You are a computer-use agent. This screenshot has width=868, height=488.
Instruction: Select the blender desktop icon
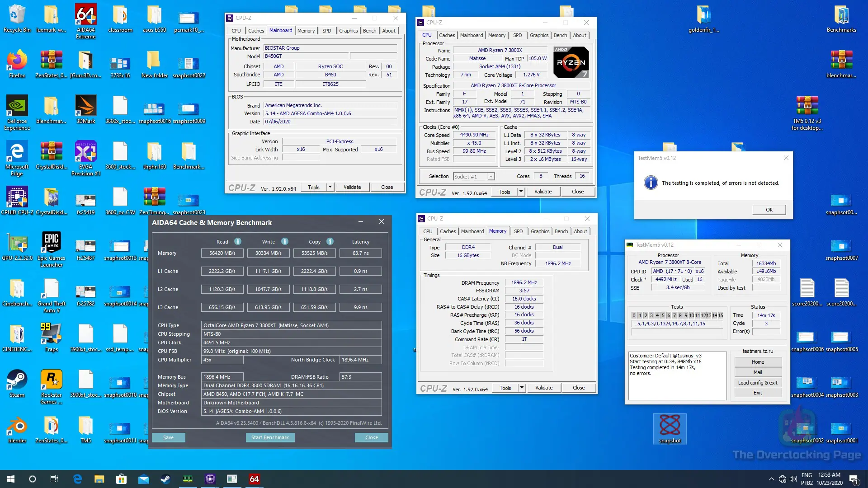click(x=17, y=429)
